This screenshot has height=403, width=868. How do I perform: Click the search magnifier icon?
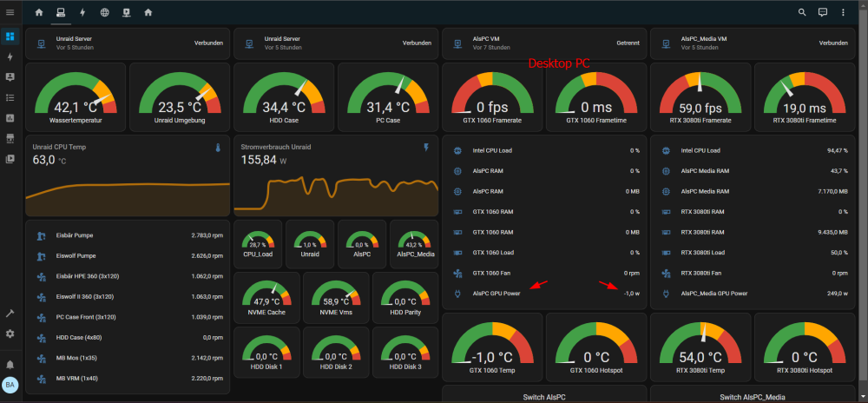click(801, 12)
